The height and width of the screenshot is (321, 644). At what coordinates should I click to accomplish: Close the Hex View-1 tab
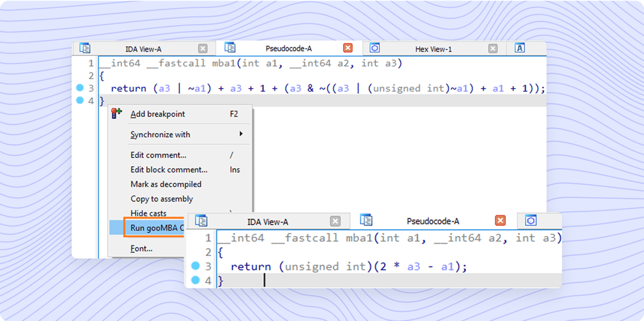pyautogui.click(x=493, y=48)
